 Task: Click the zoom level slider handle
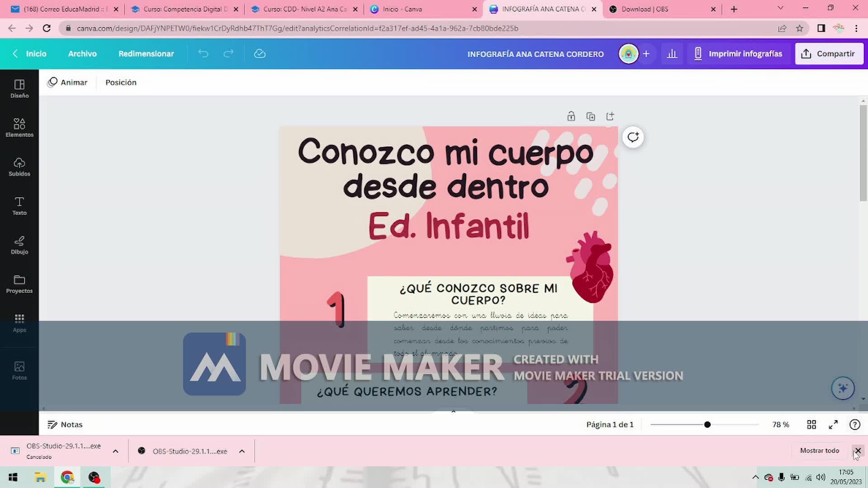point(708,425)
